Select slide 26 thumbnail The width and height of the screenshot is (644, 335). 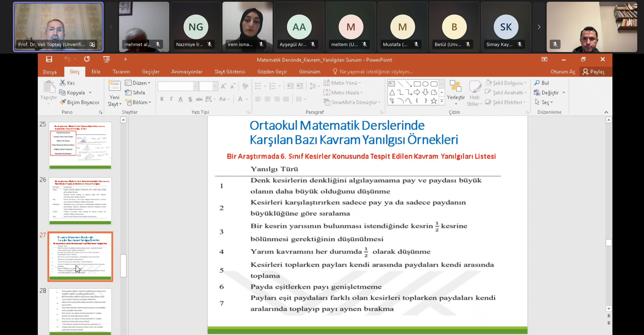click(x=80, y=201)
